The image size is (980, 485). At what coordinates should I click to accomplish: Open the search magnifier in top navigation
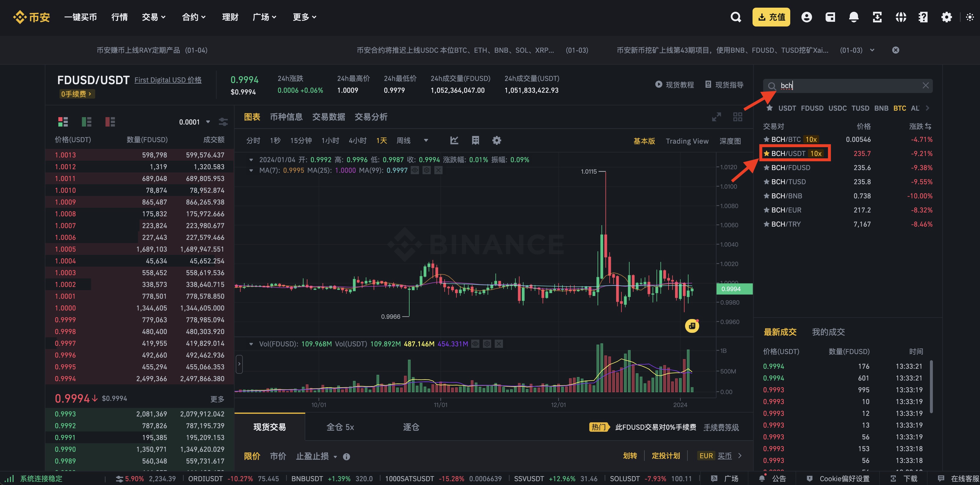735,17
